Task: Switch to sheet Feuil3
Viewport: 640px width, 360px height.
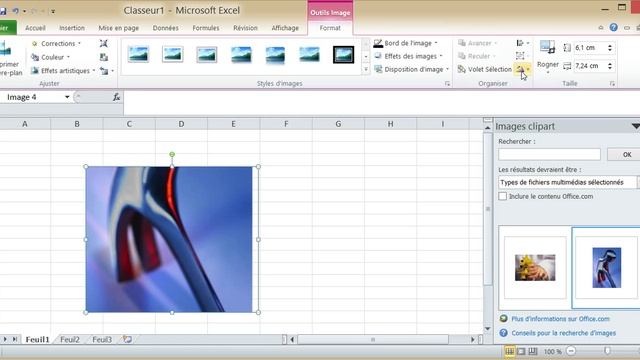Action: coord(102,340)
